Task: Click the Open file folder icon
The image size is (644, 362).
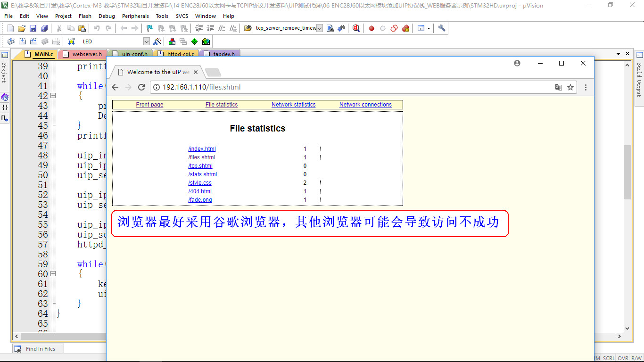Action: click(22, 28)
